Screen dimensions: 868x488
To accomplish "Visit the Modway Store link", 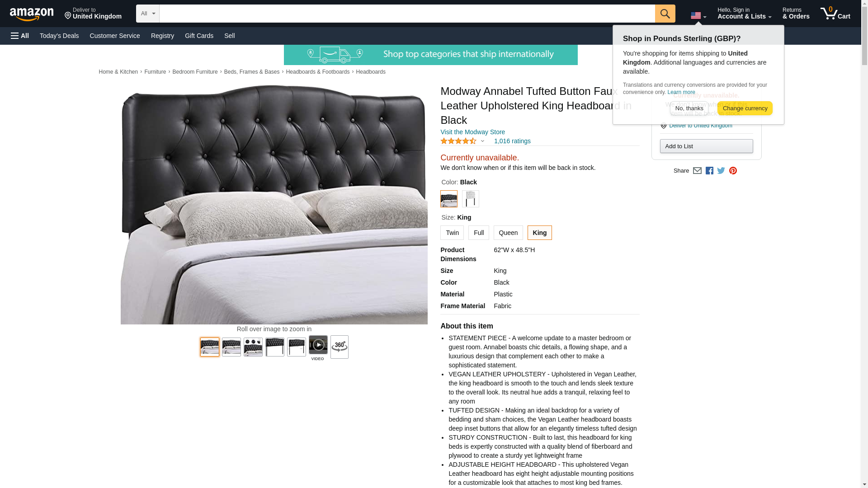I will (472, 132).
